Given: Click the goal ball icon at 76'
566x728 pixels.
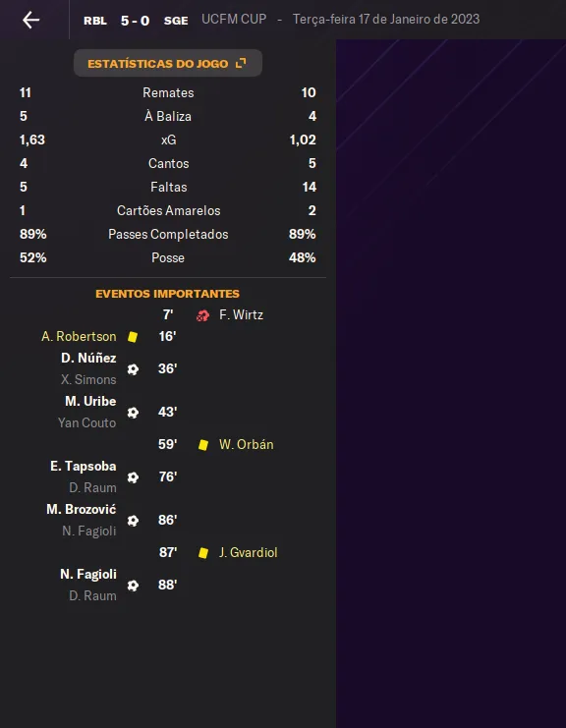Looking at the screenshot, I should [133, 477].
